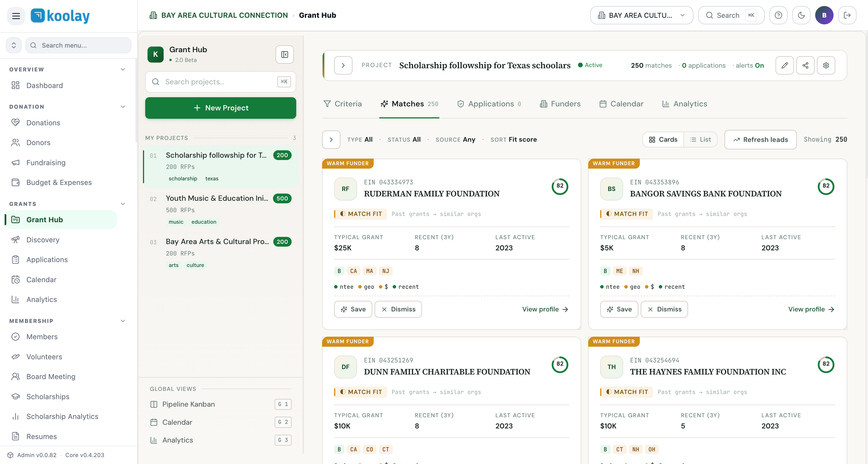Open project Analytics tab
Viewport: 868px width, 464px height.
(684, 104)
